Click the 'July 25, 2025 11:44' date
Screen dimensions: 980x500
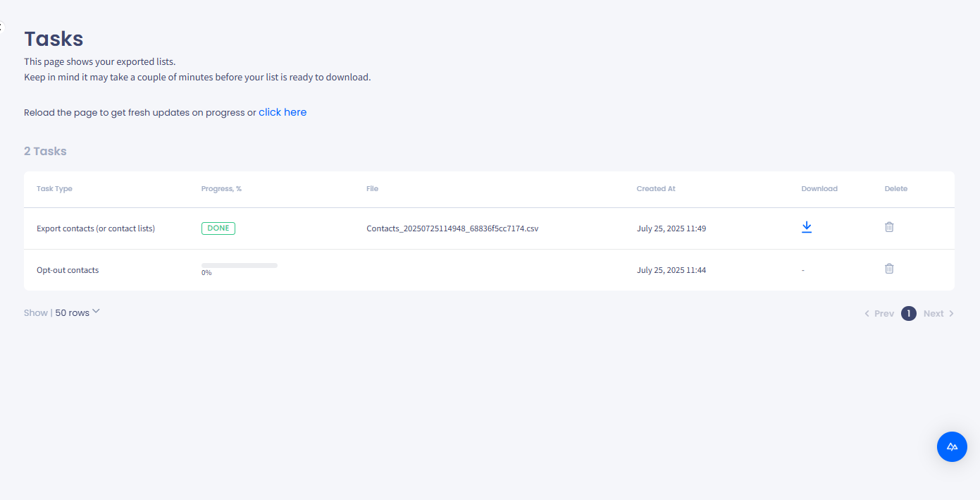(x=671, y=270)
